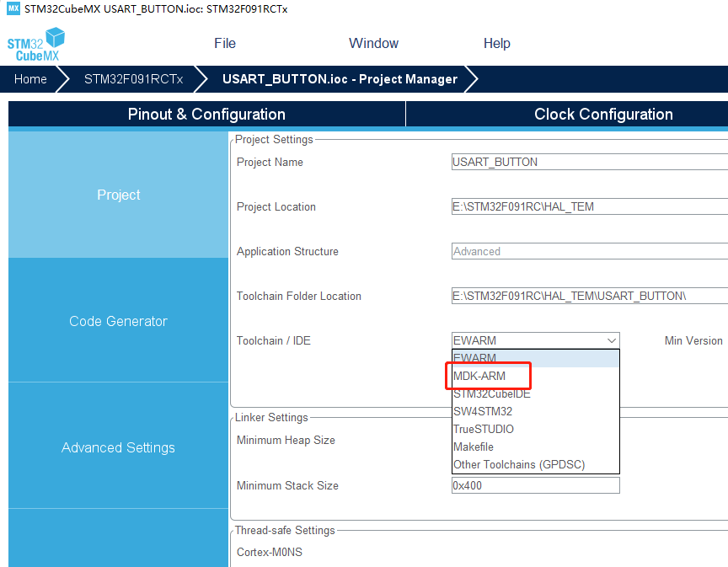Choose MDK-ARM in the toolchain list
The height and width of the screenshot is (567, 728).
point(536,376)
